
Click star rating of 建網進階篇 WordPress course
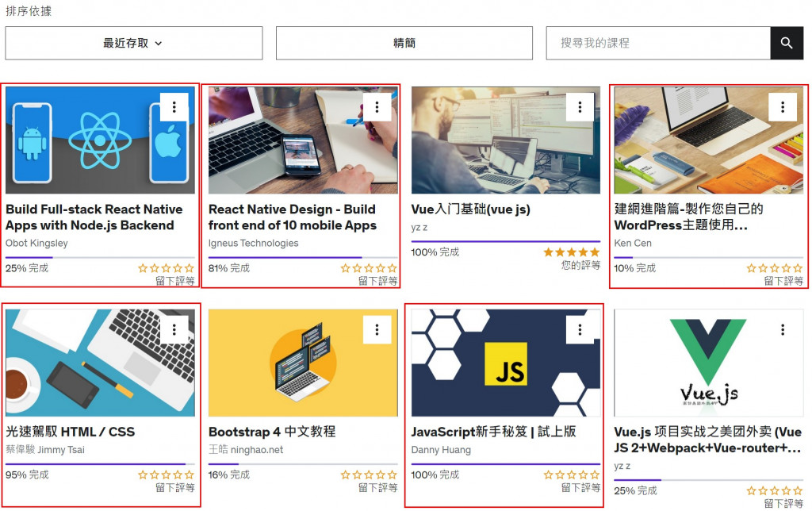775,268
